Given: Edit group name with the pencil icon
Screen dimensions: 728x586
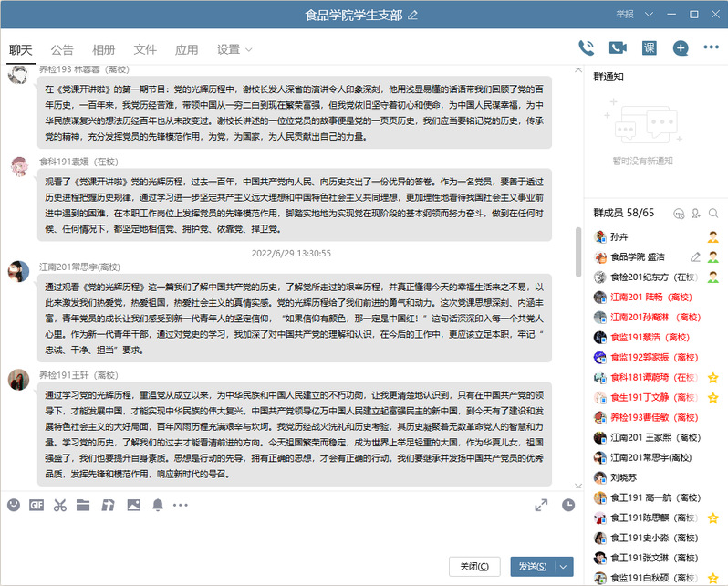Looking at the screenshot, I should click(x=412, y=16).
